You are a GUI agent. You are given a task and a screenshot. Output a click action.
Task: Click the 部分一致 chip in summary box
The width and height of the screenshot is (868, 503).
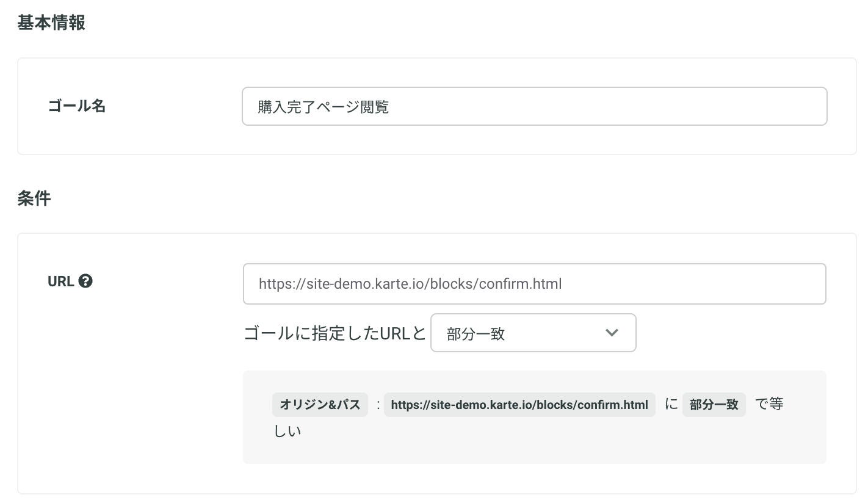(x=714, y=404)
